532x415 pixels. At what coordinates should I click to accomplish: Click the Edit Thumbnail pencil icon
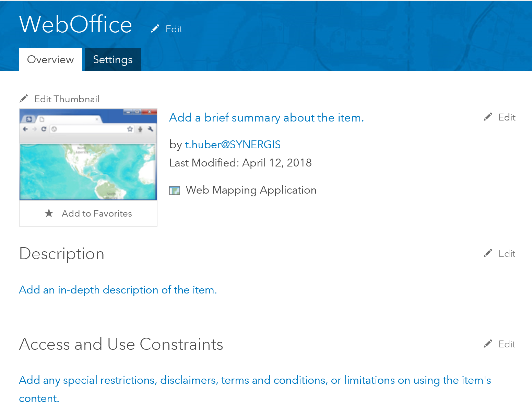coord(24,99)
